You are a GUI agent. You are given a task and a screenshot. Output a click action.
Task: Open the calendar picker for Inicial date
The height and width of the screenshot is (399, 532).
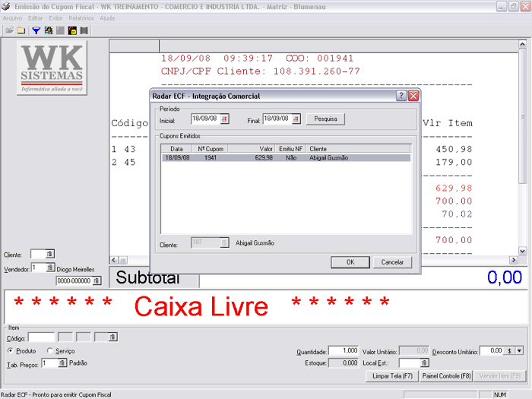[x=224, y=119]
